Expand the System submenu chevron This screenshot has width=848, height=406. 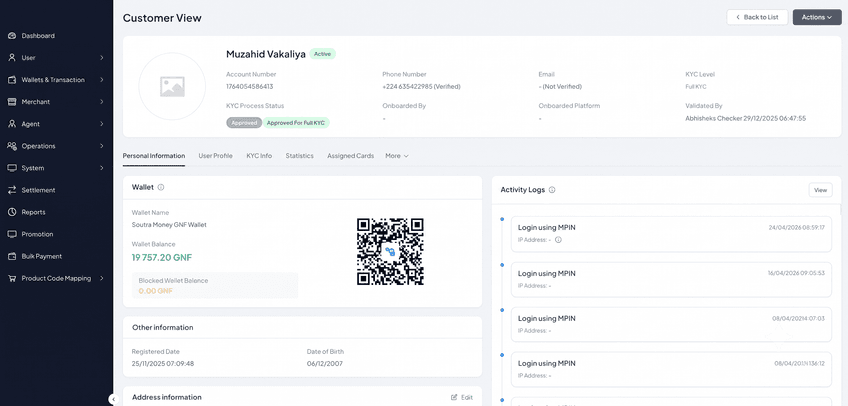coord(102,168)
